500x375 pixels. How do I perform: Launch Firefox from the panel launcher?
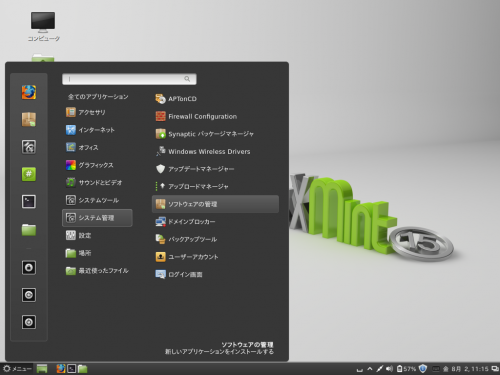coord(61,369)
